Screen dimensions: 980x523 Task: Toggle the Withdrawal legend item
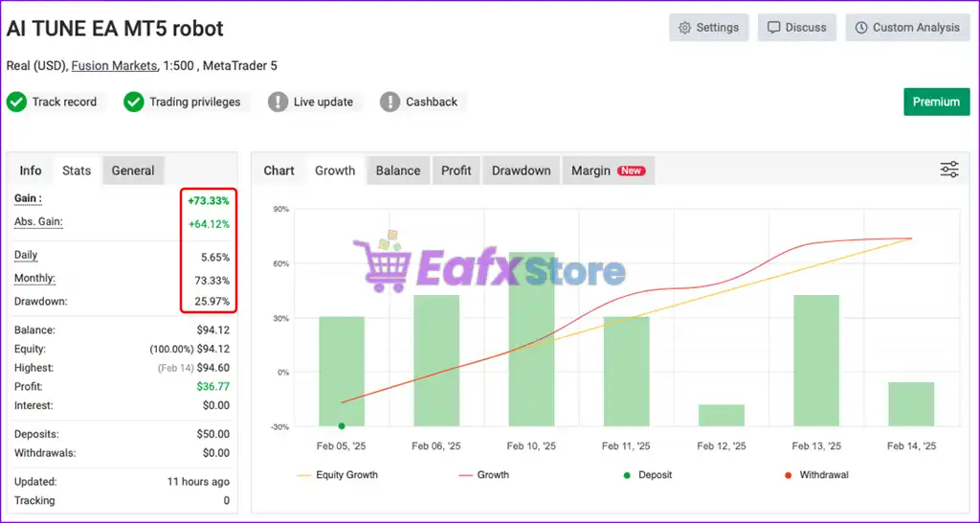816,475
